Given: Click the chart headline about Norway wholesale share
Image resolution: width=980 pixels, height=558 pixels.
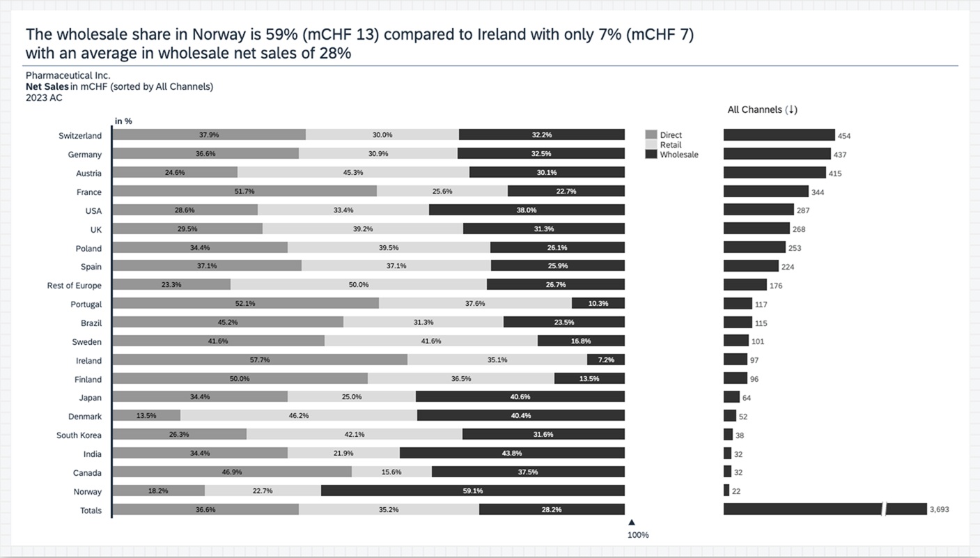Looking at the screenshot, I should [x=359, y=43].
